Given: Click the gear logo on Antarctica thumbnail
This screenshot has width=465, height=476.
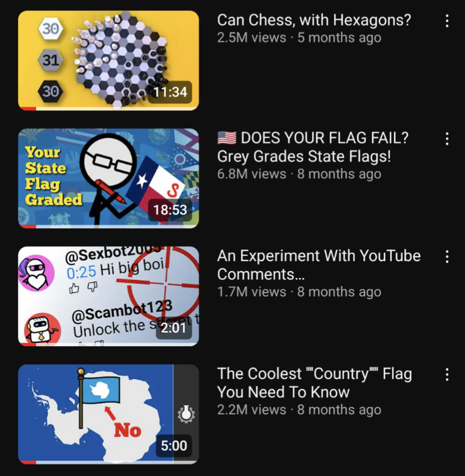Looking at the screenshot, I should pyautogui.click(x=186, y=414).
